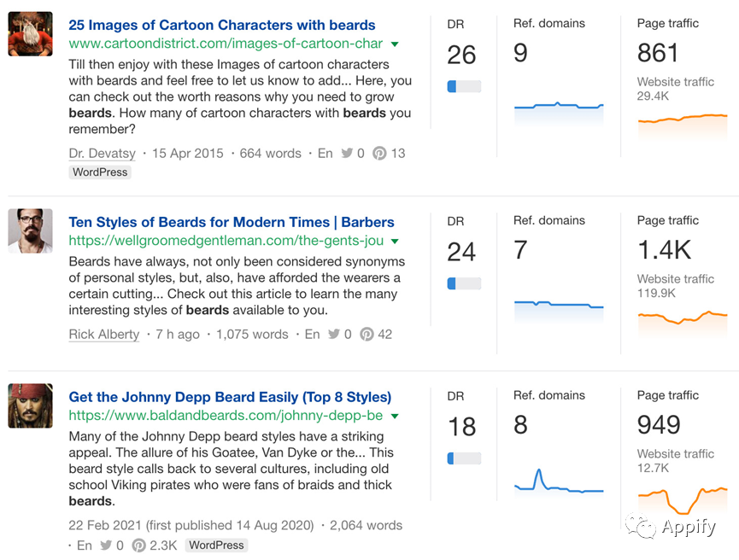Visit the www.cartoondistrict.com URL link
Screen dimensions: 739x560
pyautogui.click(x=226, y=44)
